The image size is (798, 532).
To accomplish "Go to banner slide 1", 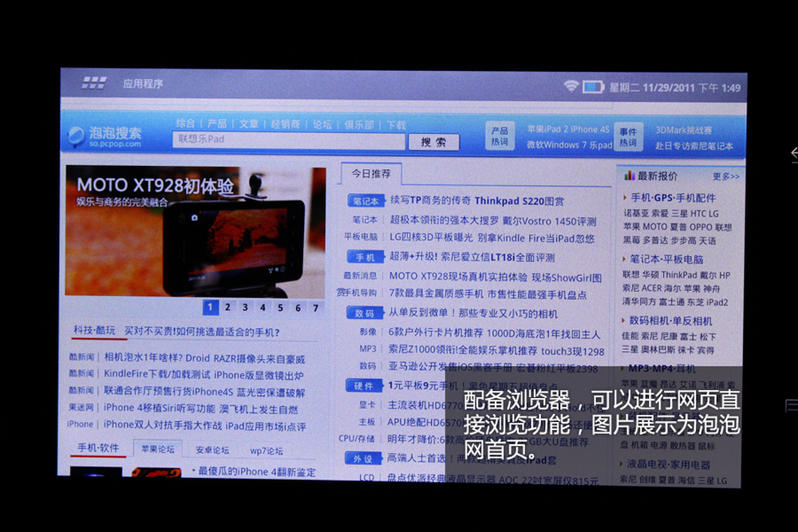I will point(210,307).
